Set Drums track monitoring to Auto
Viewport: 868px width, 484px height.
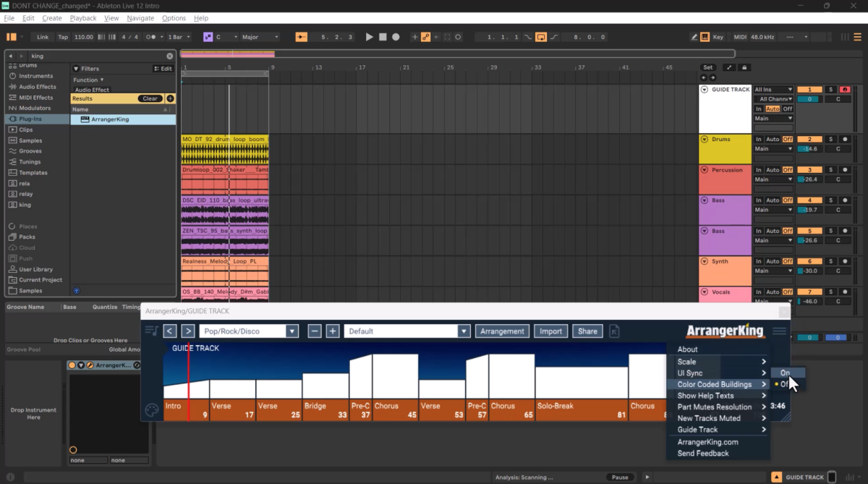tap(773, 139)
